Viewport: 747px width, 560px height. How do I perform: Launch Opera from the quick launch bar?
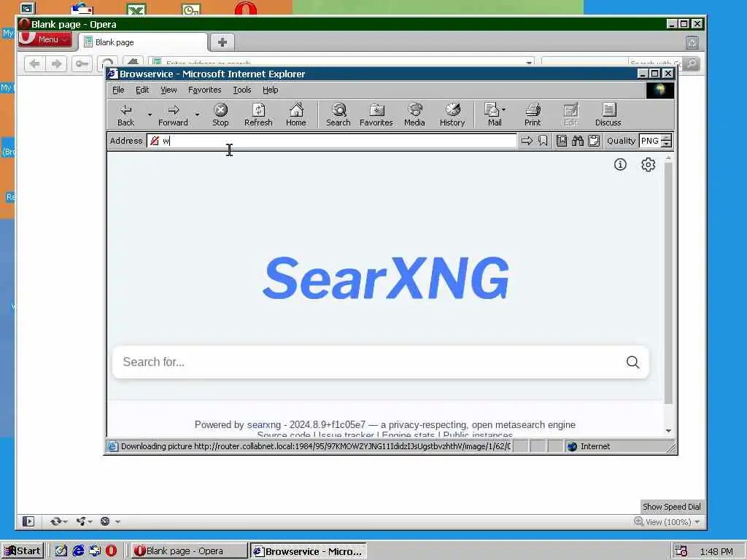coord(111,551)
